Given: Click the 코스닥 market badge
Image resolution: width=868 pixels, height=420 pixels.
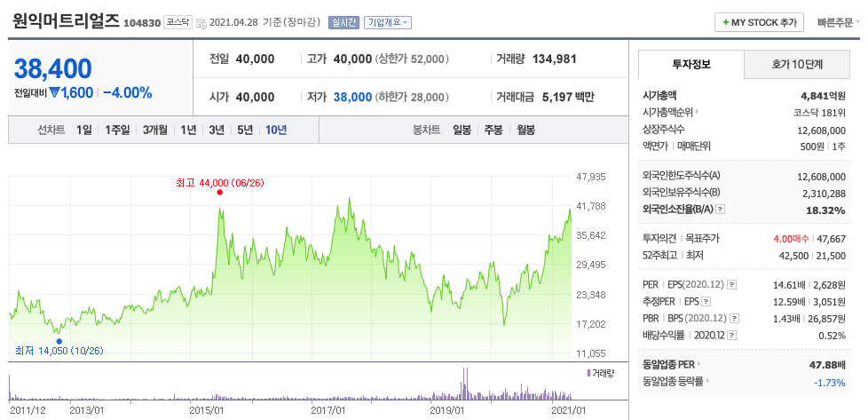Looking at the screenshot, I should pyautogui.click(x=178, y=23).
